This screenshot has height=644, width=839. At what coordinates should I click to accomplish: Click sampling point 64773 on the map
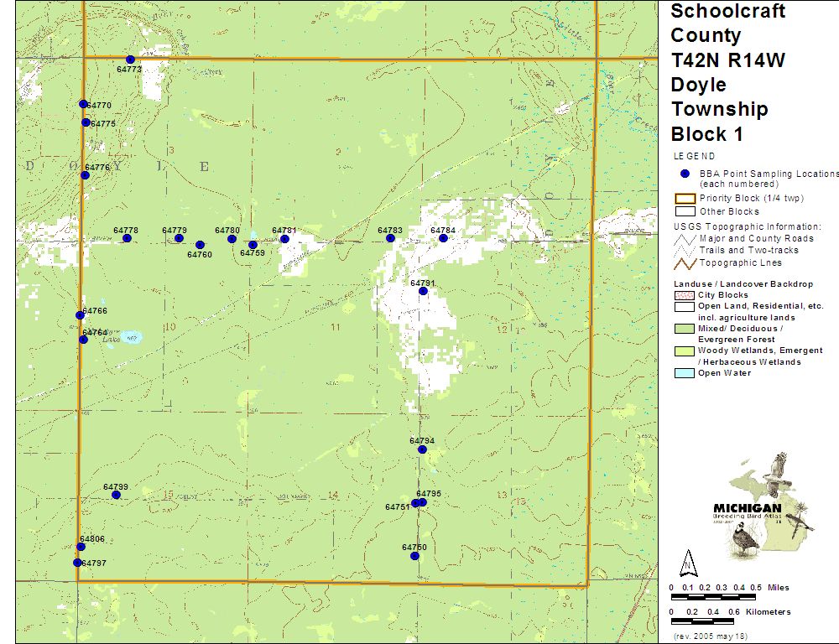[130, 60]
